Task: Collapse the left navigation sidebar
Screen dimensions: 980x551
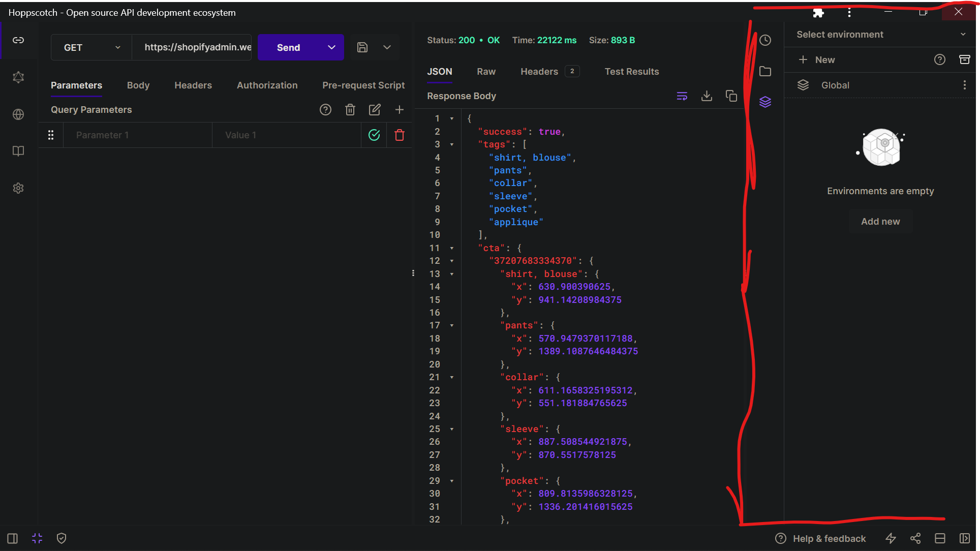Action: coord(12,538)
